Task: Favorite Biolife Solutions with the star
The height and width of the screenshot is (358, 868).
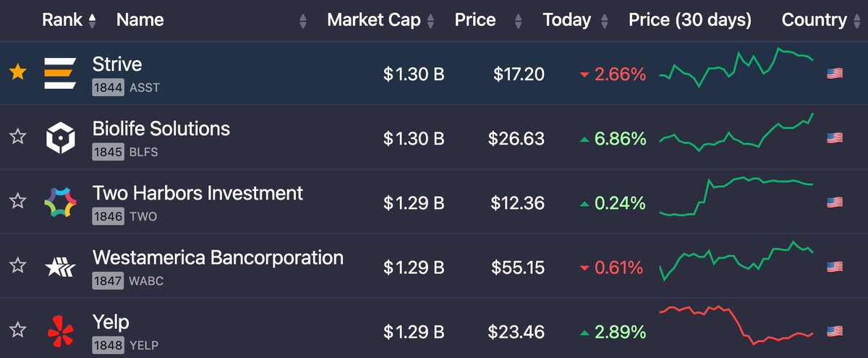Action: point(17,137)
